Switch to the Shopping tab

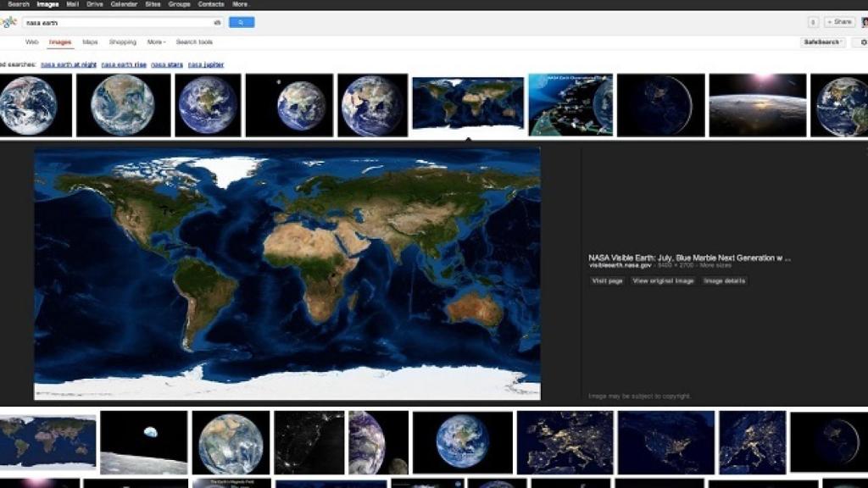(x=121, y=42)
